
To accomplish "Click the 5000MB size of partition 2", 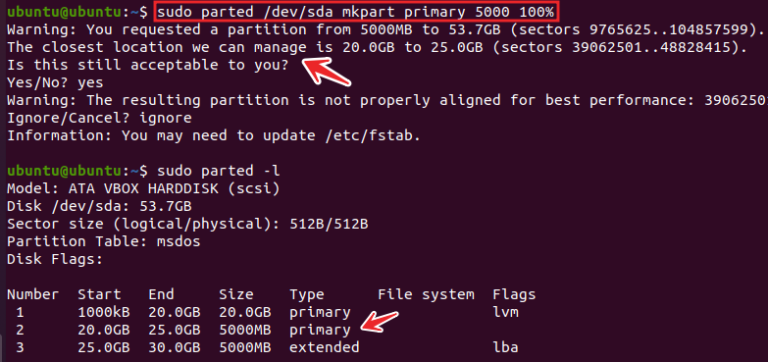I will [245, 330].
